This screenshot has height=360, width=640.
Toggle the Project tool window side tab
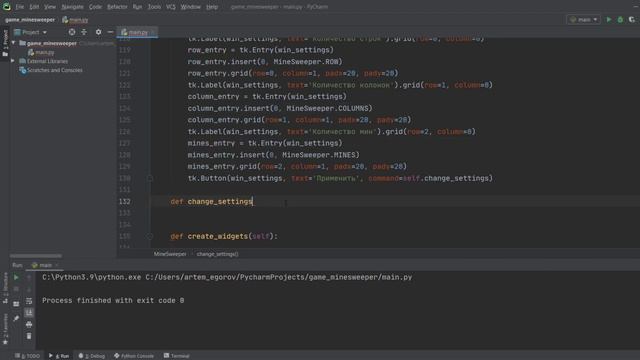click(x=5, y=43)
